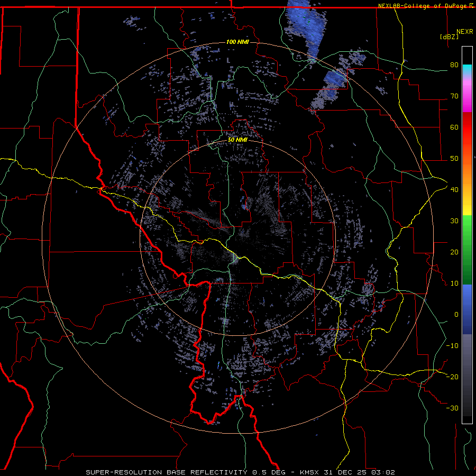
Task: Click the 60 dBZ scale value
Action: (454, 127)
